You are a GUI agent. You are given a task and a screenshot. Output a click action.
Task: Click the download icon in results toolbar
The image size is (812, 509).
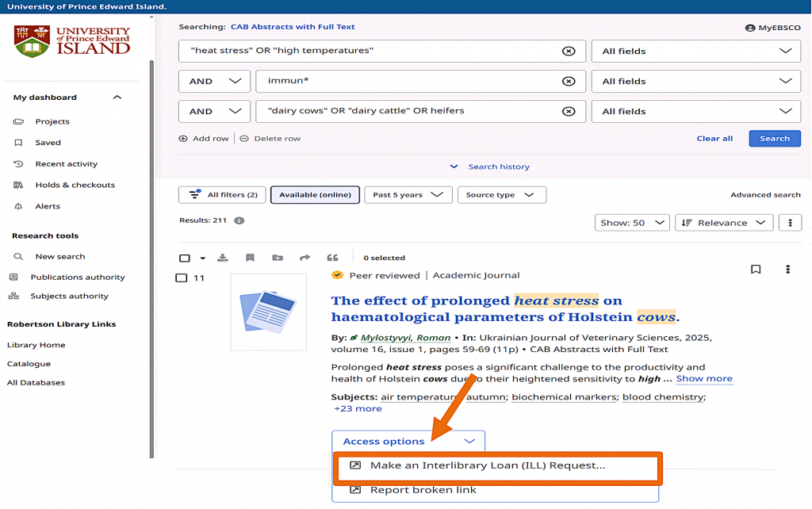coord(223,258)
